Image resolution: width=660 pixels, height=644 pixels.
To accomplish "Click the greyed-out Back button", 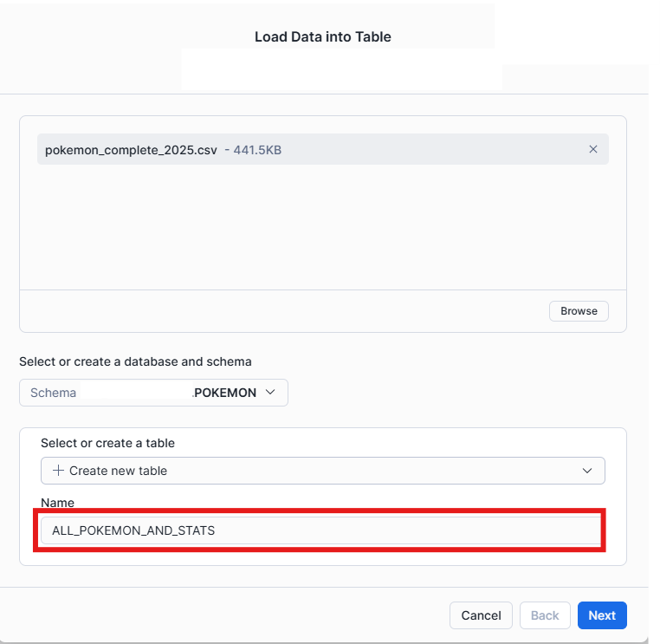I will pos(545,615).
